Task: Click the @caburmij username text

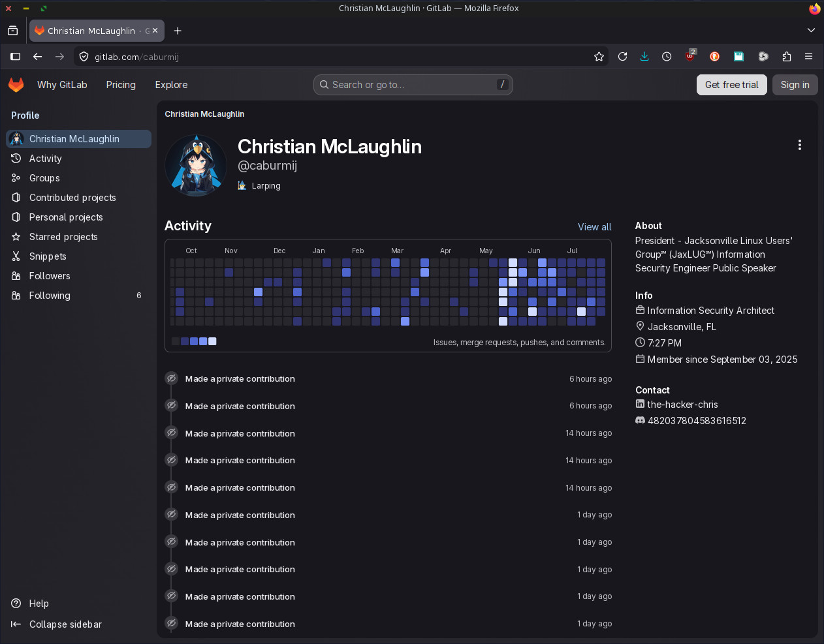Action: pos(268,166)
